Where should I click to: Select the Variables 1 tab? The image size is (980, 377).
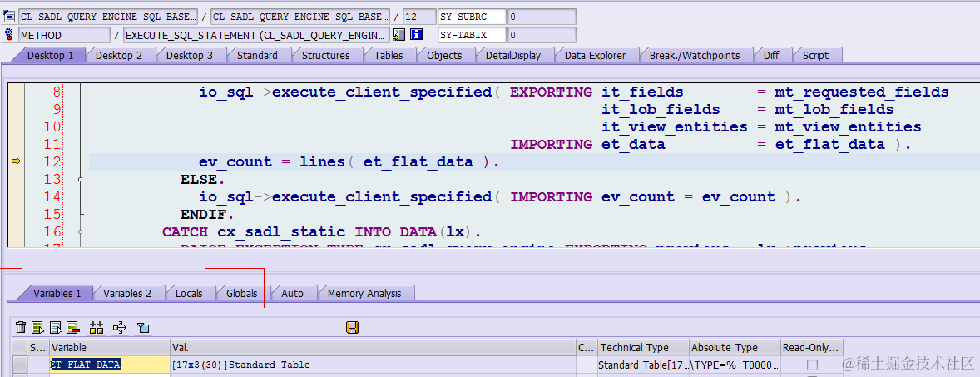tap(57, 293)
